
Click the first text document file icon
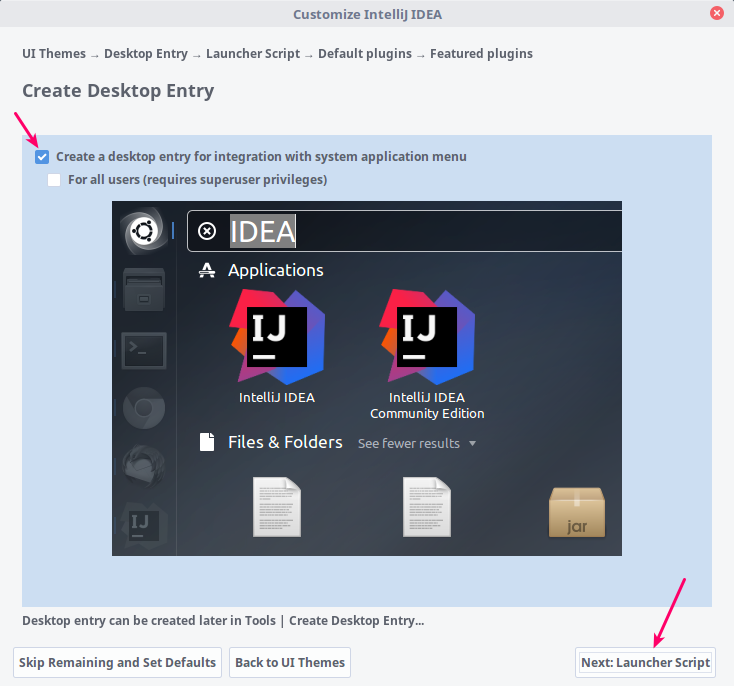[277, 507]
